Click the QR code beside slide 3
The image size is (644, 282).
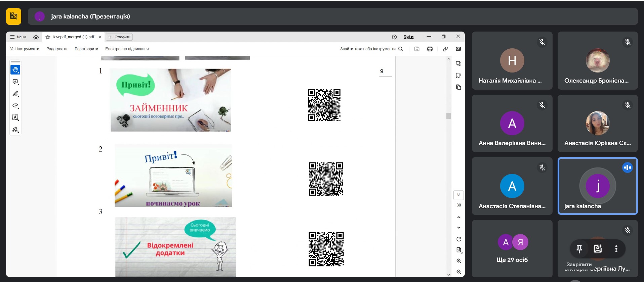[326, 249]
